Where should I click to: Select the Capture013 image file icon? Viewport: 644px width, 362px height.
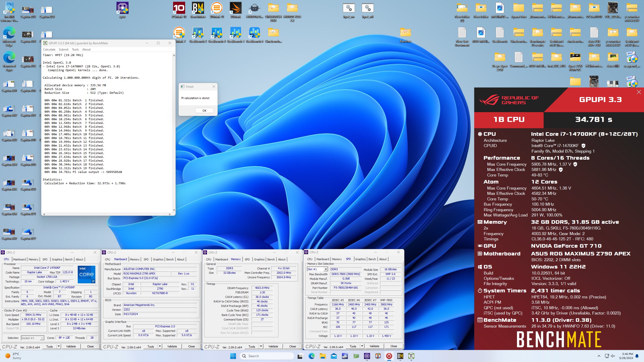pyautogui.click(x=28, y=12)
